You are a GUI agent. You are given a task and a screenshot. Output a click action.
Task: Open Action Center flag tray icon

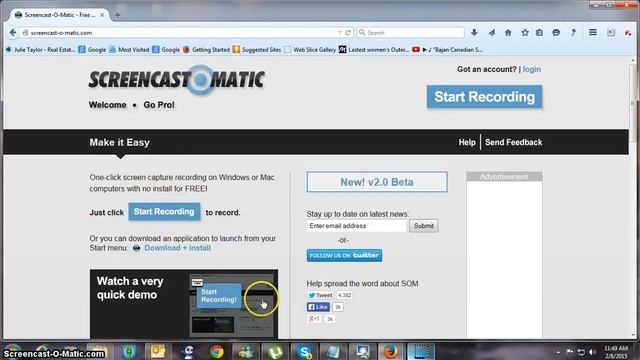click(x=570, y=352)
